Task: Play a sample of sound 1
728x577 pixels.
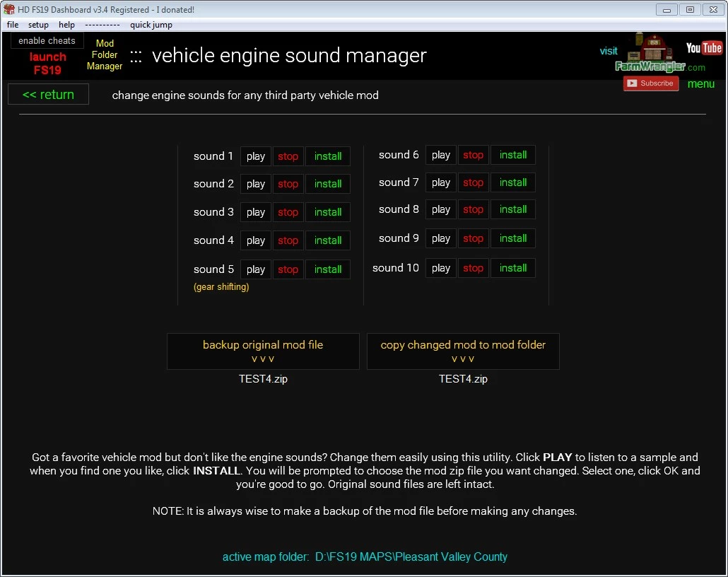Action: [255, 156]
